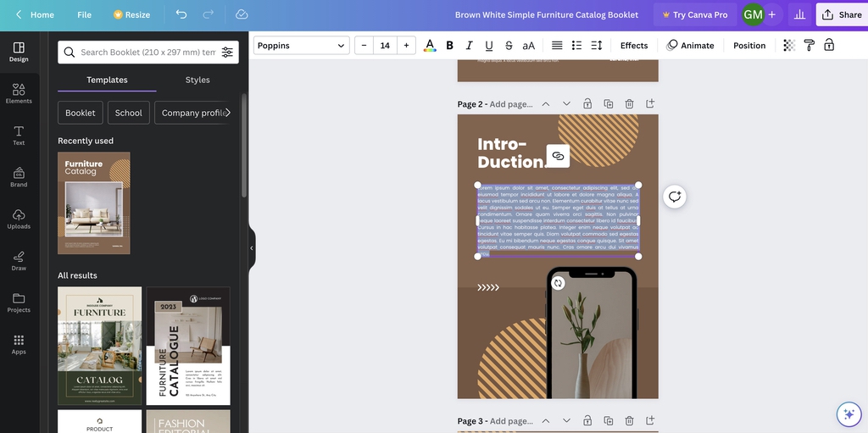Screen dimensions: 868x433
Task: Click the Animate button
Action: (x=690, y=46)
